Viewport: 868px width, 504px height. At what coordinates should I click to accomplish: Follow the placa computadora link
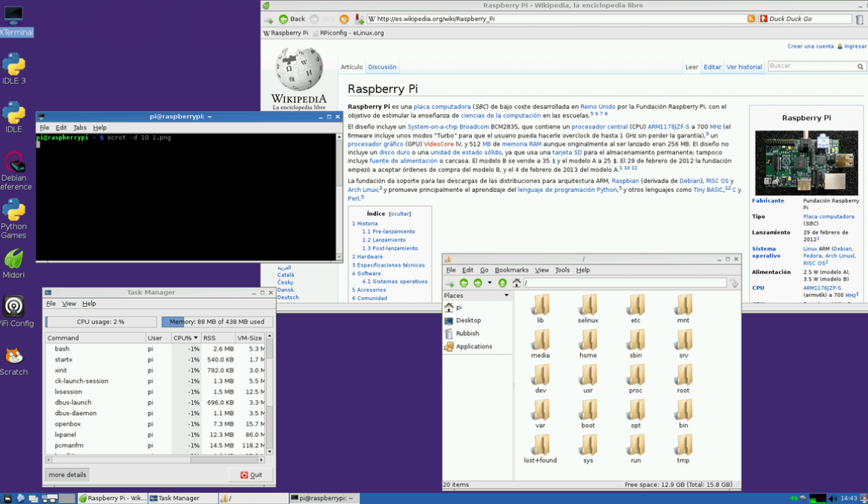tap(441, 107)
